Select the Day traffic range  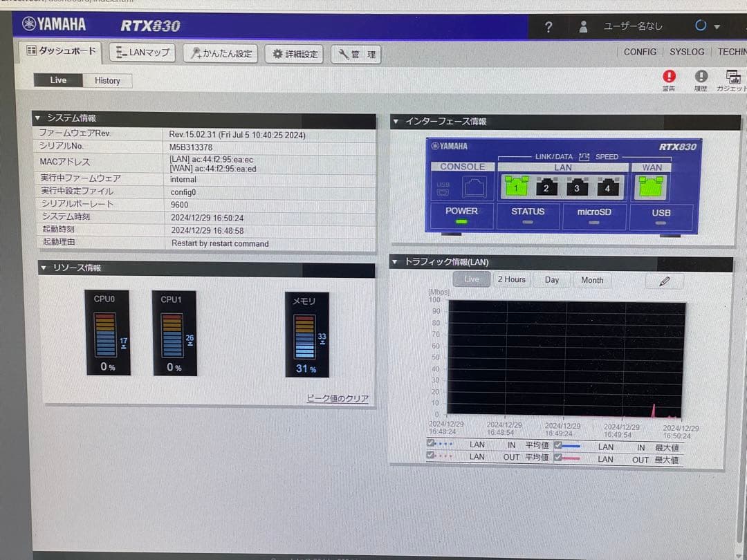(552, 280)
